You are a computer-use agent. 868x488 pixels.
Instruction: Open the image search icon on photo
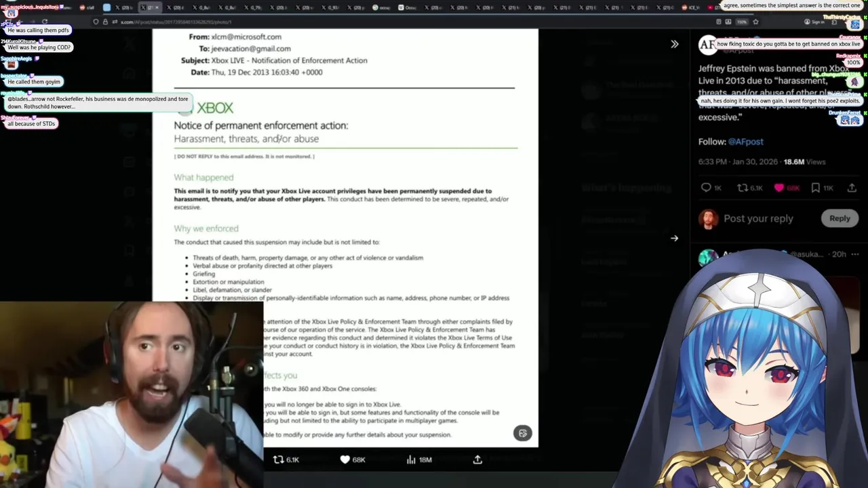tap(522, 433)
